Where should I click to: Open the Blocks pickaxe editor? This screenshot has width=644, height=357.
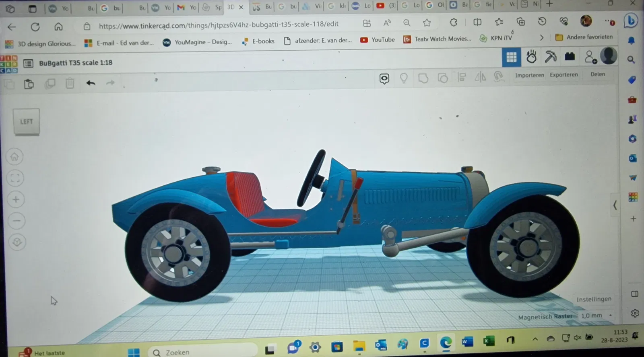(x=550, y=57)
